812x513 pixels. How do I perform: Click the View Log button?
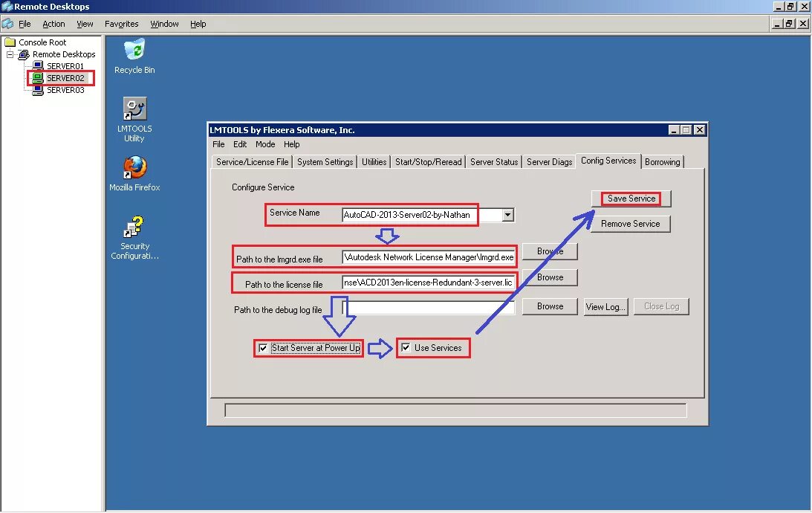click(605, 306)
